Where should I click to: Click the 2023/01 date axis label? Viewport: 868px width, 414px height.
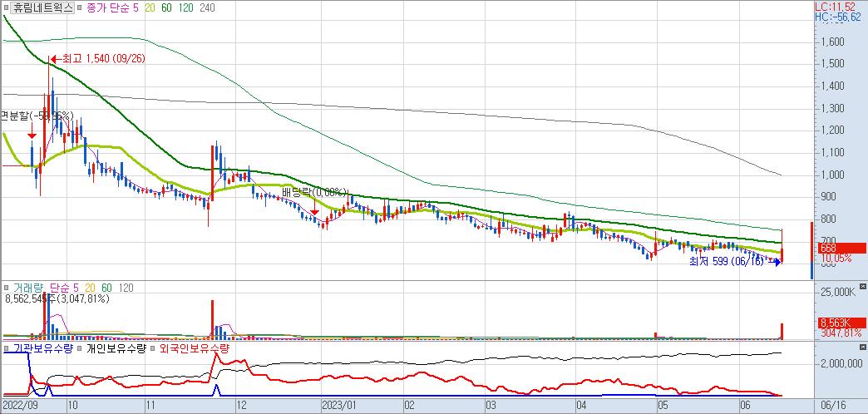click(x=340, y=405)
